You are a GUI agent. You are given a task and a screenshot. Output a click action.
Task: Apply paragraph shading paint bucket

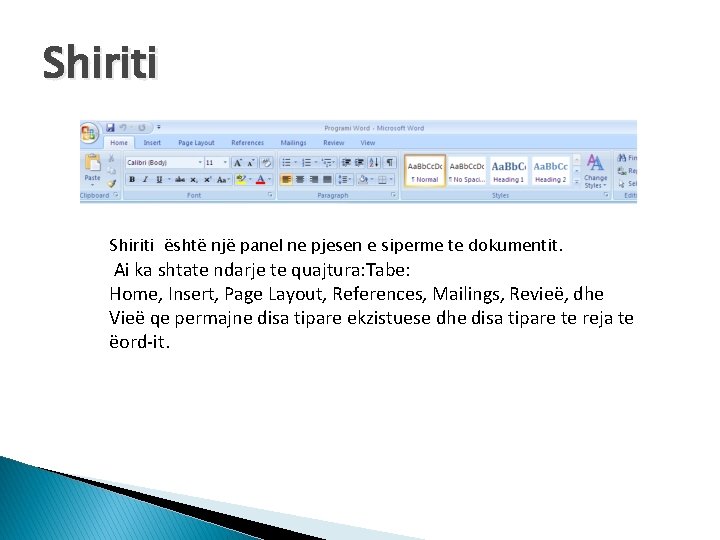click(x=363, y=180)
